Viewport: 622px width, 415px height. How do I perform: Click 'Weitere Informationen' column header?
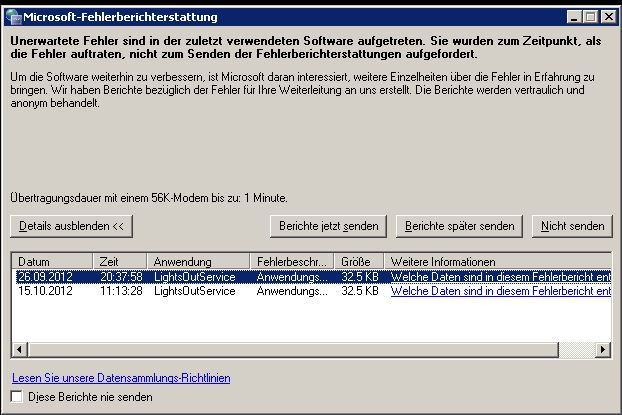tap(495, 261)
